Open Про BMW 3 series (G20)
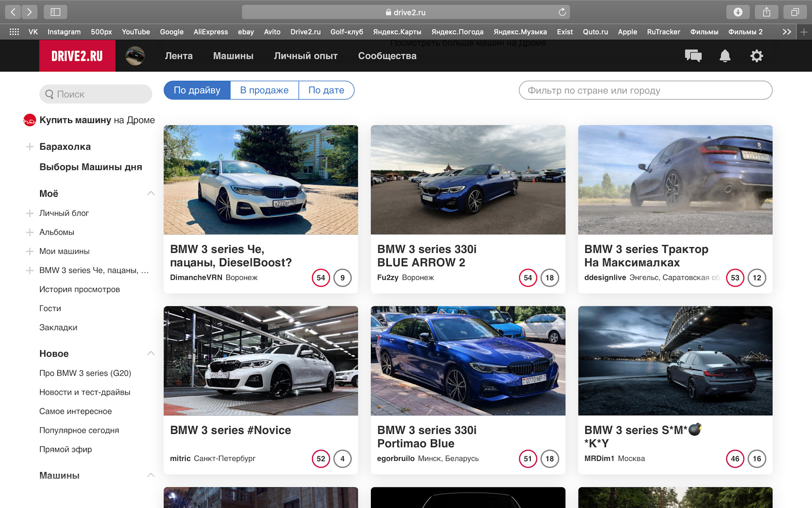The height and width of the screenshot is (508, 812). coord(85,373)
